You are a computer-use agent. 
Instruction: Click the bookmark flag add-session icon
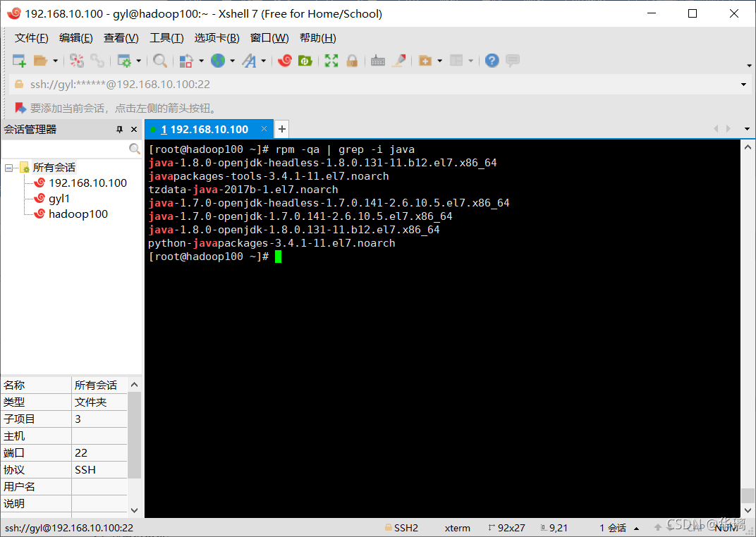20,108
